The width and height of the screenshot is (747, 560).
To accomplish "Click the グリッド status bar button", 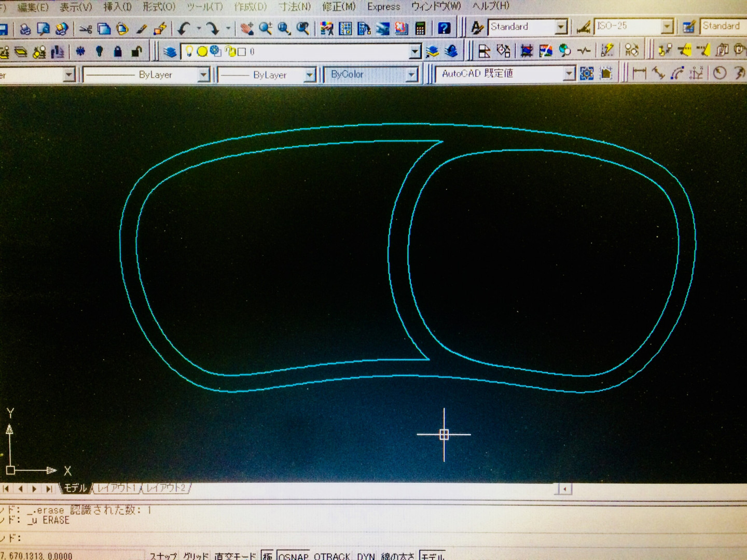I will point(196,556).
